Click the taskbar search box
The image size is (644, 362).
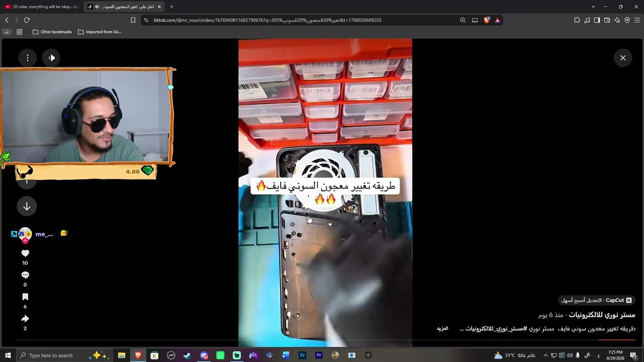click(x=65, y=355)
